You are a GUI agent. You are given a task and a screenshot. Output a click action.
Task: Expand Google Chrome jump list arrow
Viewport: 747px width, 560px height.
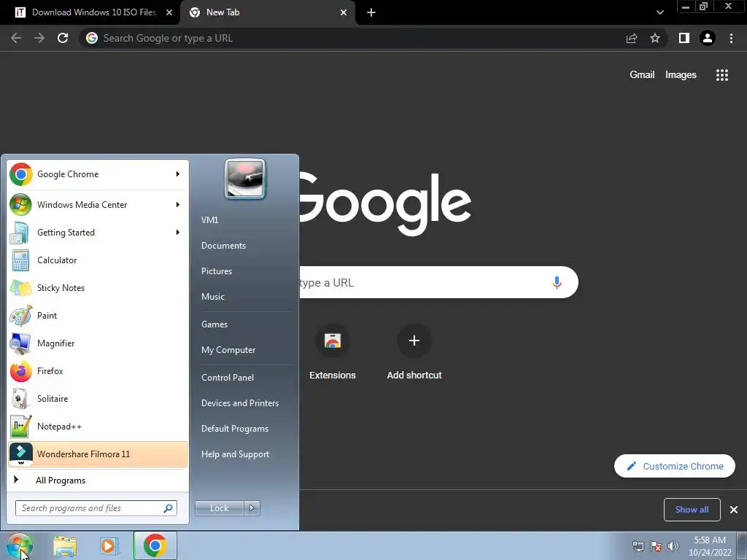pos(178,174)
